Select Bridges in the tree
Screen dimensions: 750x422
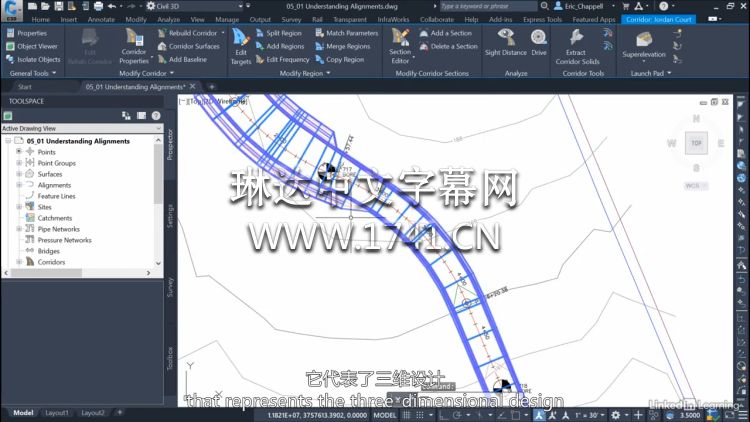[x=49, y=251]
